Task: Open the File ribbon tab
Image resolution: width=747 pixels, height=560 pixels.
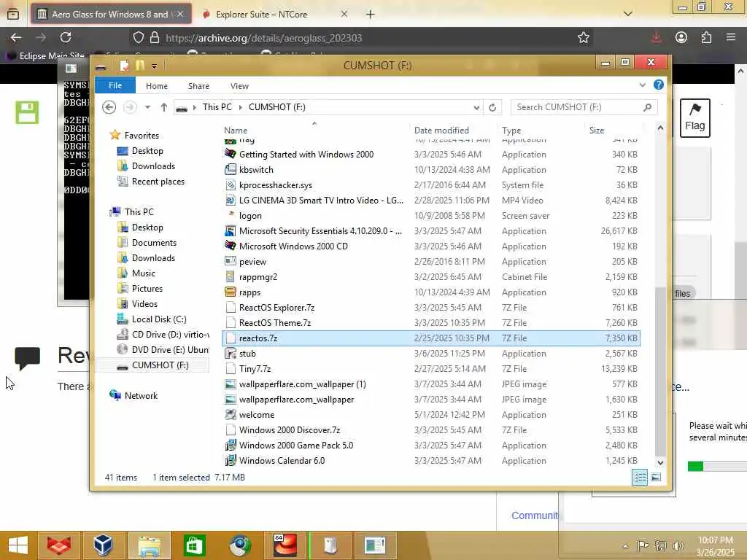Action: pyautogui.click(x=115, y=85)
